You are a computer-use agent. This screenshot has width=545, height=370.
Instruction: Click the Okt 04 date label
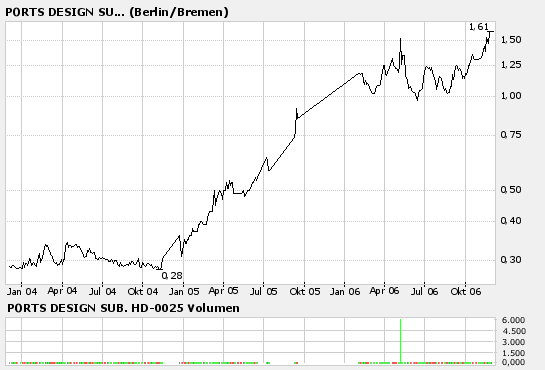point(143,291)
